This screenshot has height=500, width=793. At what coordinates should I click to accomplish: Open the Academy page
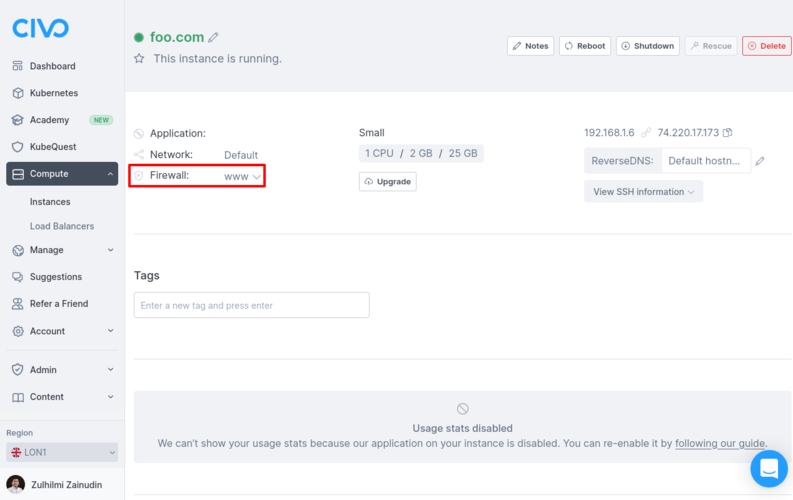(x=49, y=120)
